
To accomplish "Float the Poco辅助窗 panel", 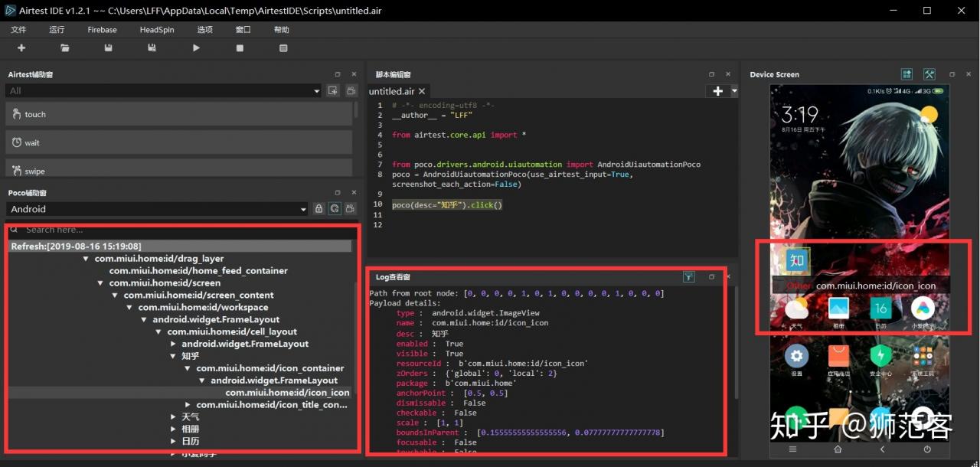I will (338, 193).
